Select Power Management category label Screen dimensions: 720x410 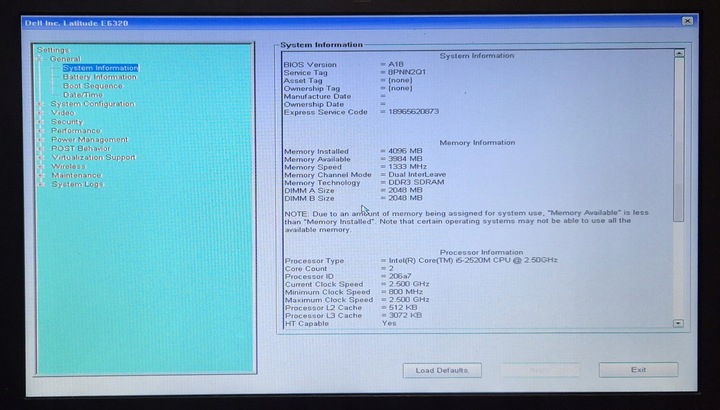(x=90, y=140)
